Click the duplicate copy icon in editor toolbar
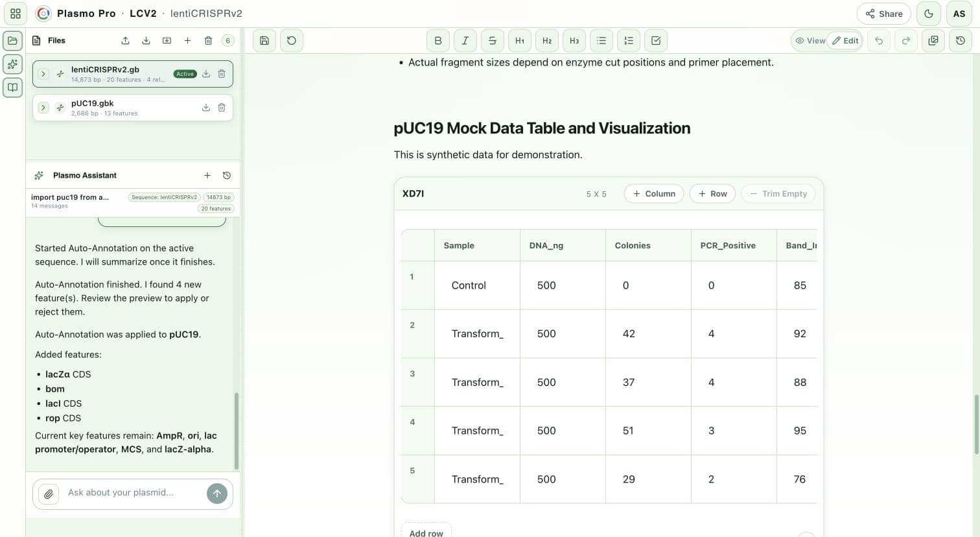Viewport: 980px width, 537px height. pyautogui.click(x=933, y=40)
